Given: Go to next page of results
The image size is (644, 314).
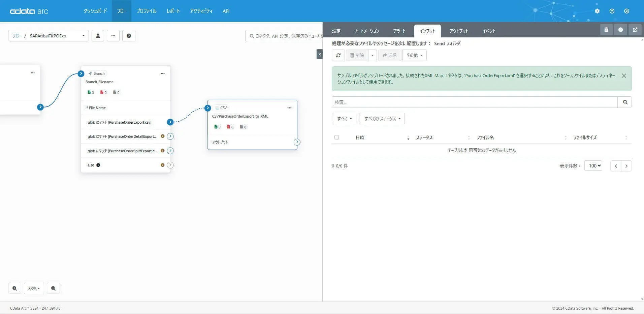Looking at the screenshot, I should click(x=626, y=166).
